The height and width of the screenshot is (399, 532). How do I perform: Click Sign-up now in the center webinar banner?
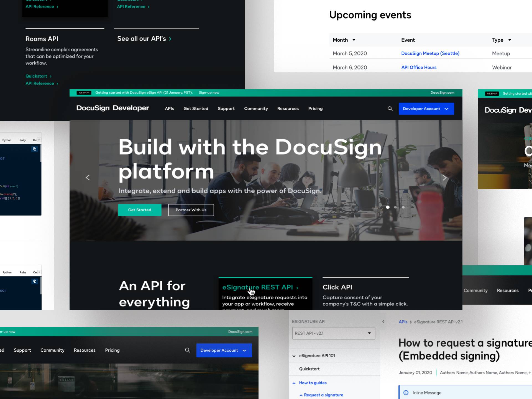click(209, 93)
